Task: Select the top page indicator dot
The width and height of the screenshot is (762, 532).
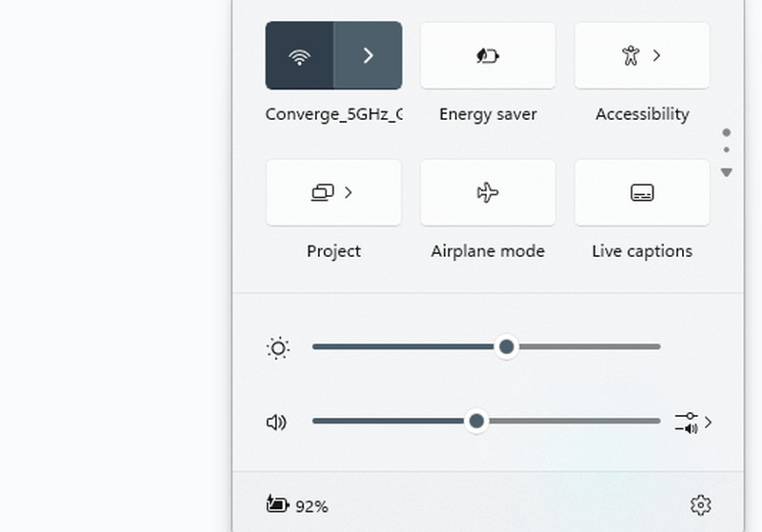Action: tap(727, 133)
